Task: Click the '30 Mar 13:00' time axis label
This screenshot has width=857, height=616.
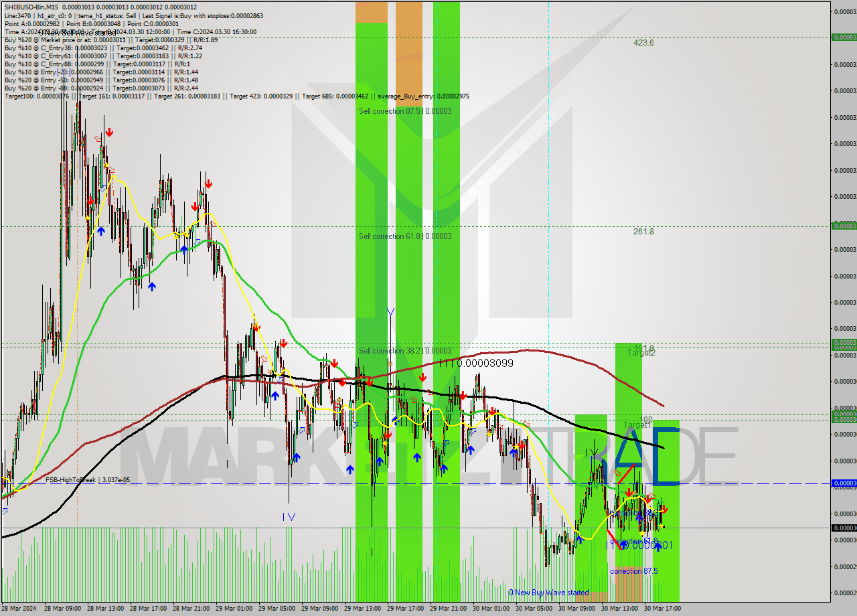Action: 619,609
